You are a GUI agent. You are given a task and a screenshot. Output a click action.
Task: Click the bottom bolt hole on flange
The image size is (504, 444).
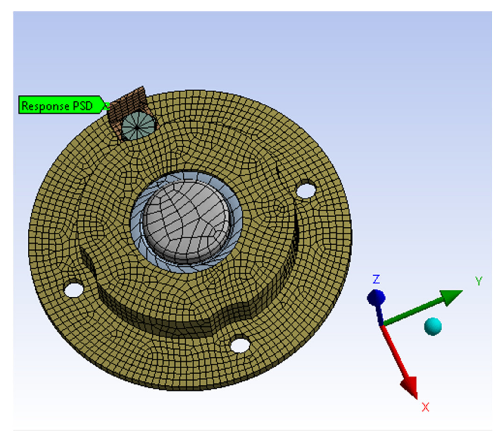tap(240, 346)
